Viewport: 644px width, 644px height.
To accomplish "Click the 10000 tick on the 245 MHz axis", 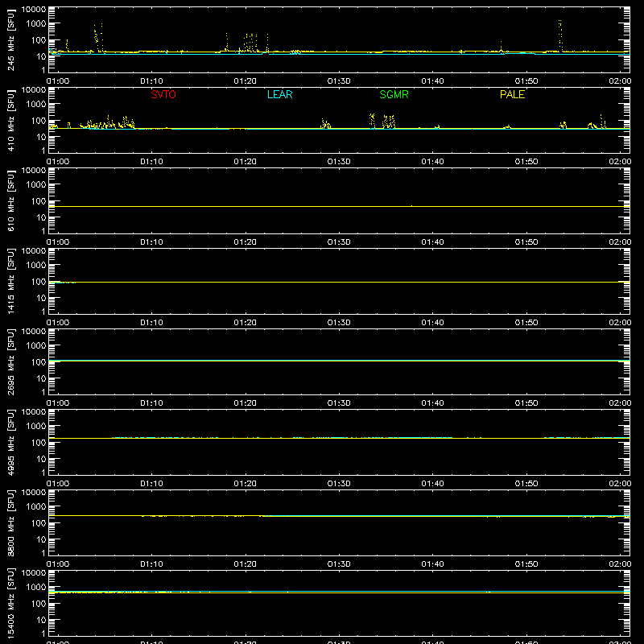I will [x=34, y=10].
